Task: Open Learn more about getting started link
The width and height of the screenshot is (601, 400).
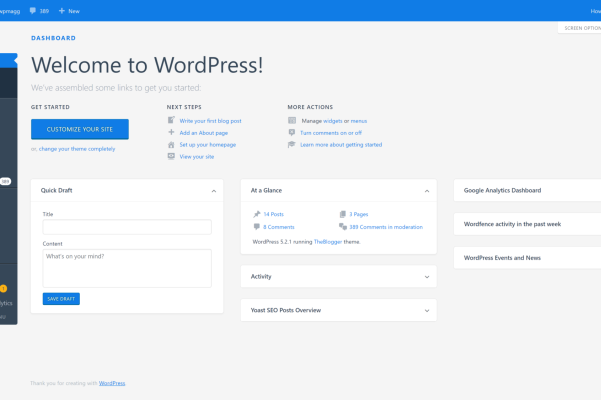Action: click(x=341, y=144)
